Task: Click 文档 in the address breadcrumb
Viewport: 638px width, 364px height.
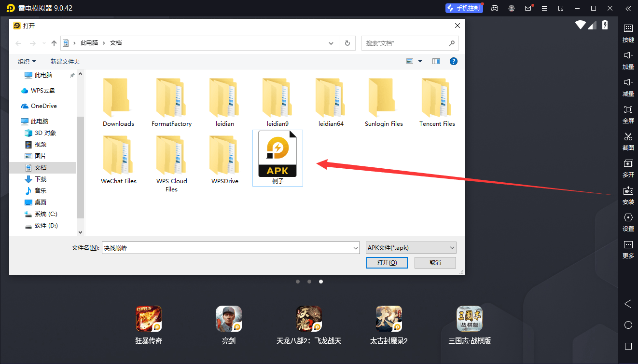Action: pyautogui.click(x=116, y=43)
